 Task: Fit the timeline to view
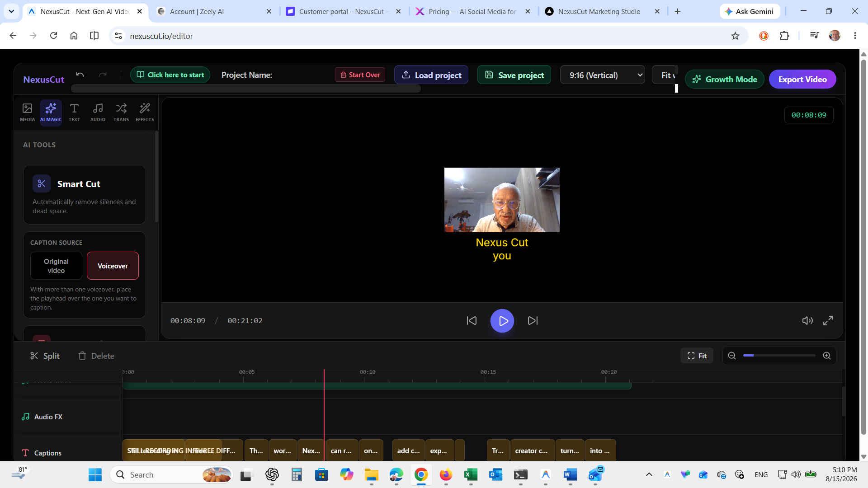pyautogui.click(x=697, y=356)
